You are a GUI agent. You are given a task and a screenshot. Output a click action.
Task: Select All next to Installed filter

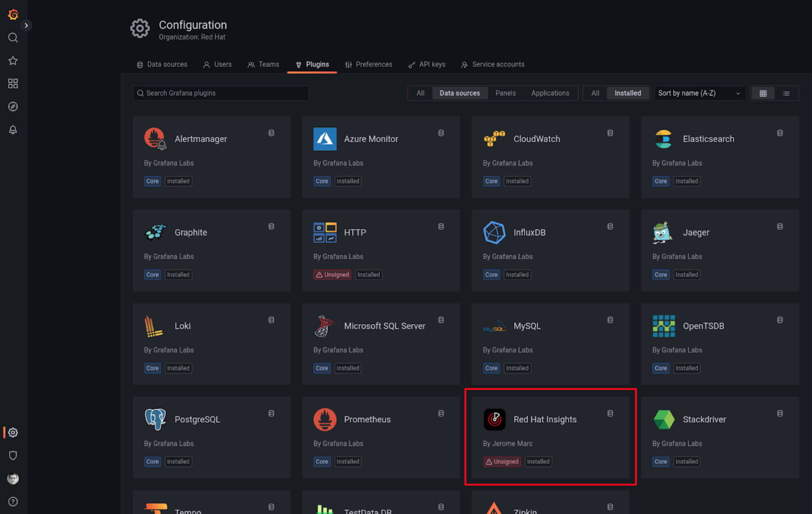pyautogui.click(x=595, y=93)
